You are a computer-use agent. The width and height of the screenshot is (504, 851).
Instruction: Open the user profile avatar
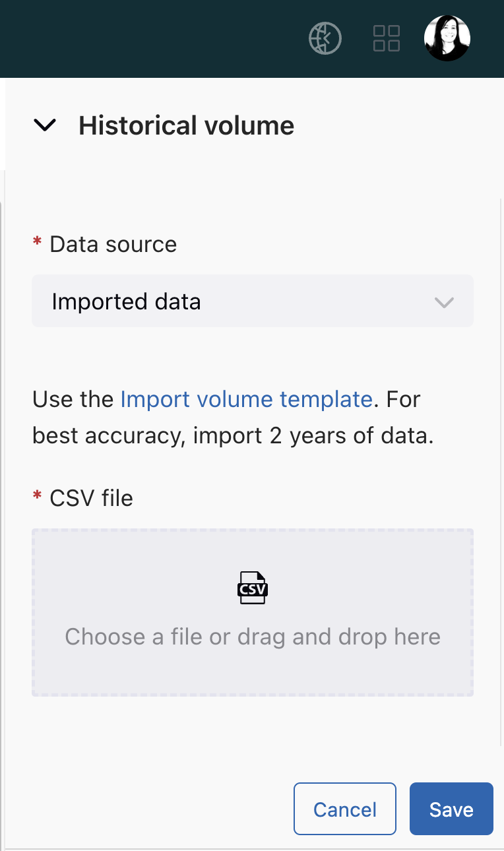[x=447, y=38]
